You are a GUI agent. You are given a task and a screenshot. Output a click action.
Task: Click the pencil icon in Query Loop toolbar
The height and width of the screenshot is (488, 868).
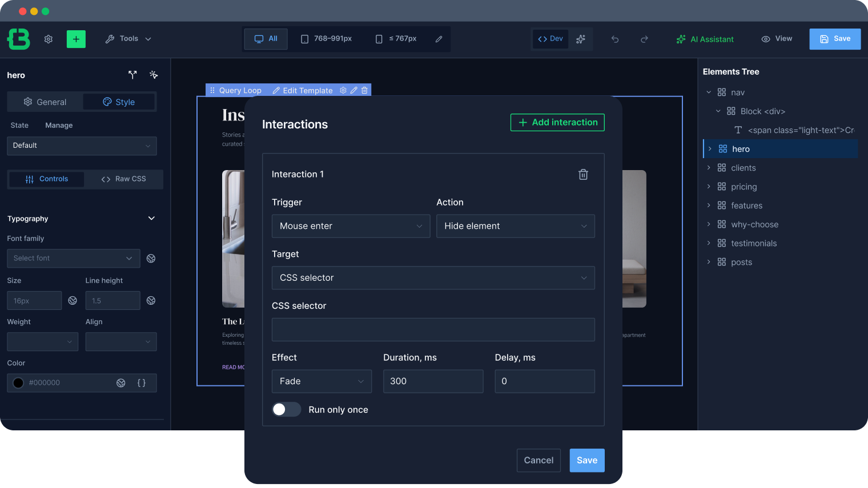(354, 90)
